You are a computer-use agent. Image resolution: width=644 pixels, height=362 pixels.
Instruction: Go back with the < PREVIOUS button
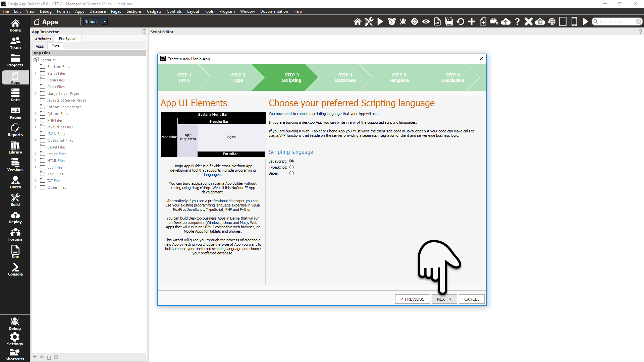412,299
